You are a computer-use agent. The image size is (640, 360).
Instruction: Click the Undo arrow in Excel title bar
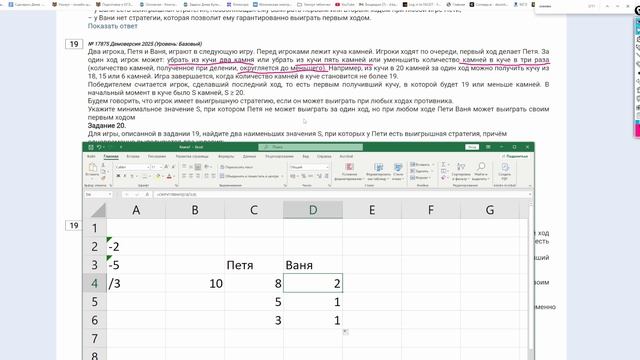(98, 147)
